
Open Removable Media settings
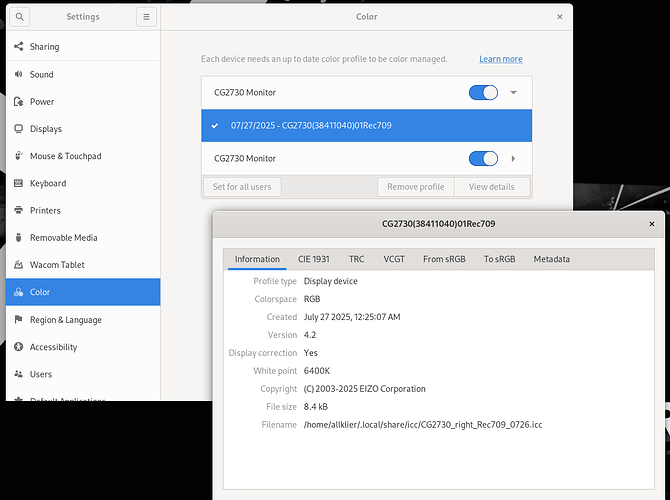(83, 238)
